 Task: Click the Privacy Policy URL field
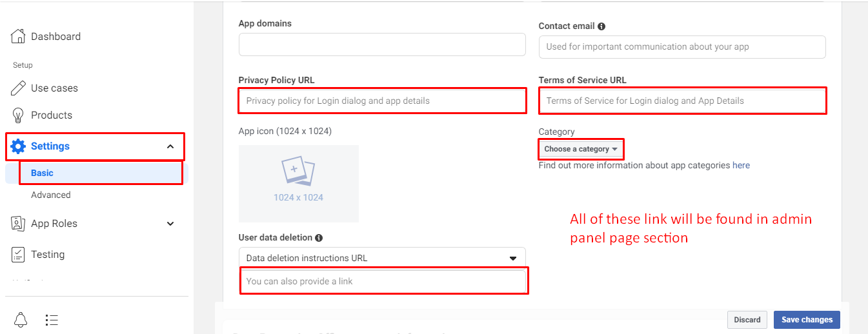[382, 101]
